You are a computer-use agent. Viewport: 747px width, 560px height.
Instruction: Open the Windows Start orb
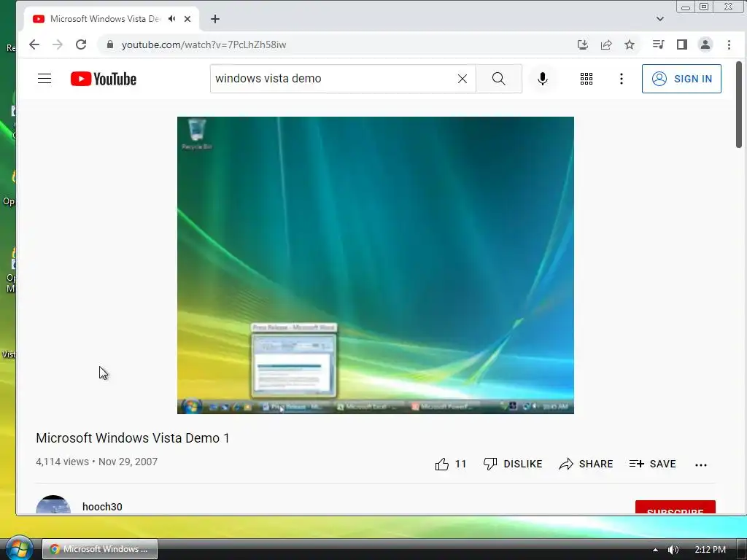pos(18,548)
